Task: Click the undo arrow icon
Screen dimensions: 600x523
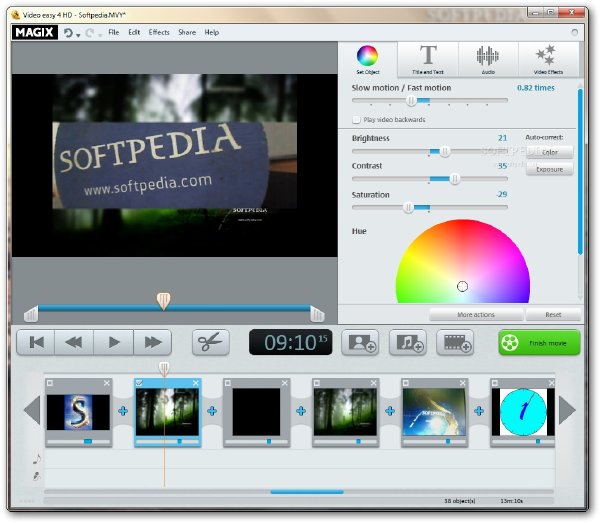Action: (x=68, y=33)
